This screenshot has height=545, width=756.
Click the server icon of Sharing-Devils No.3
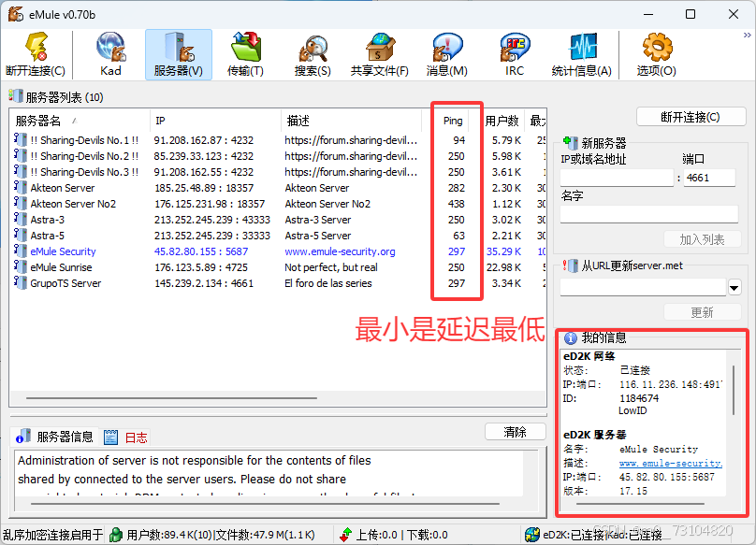pos(21,172)
